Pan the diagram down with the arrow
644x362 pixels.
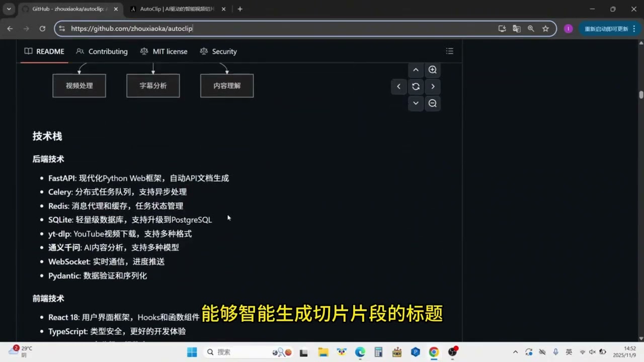[x=416, y=103]
